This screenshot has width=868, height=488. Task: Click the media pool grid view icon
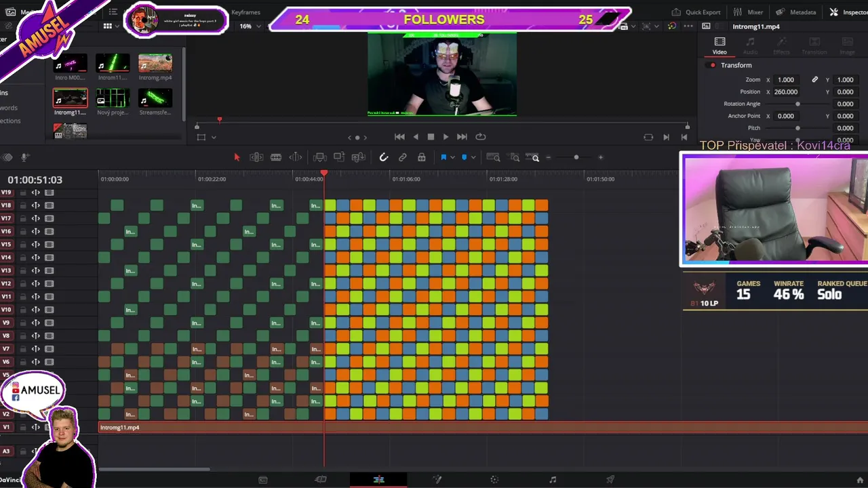107,26
